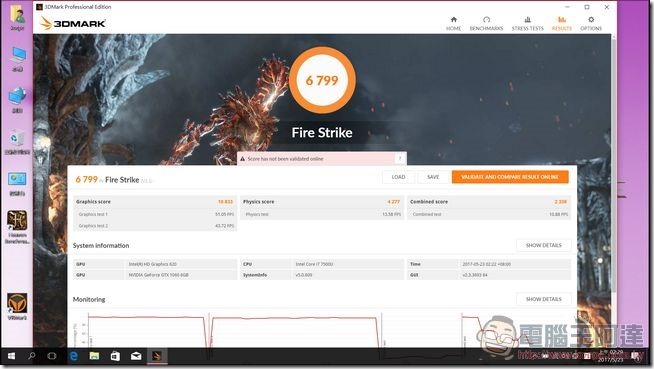
Task: Switch to the Benchmarks tab
Action: coord(486,23)
